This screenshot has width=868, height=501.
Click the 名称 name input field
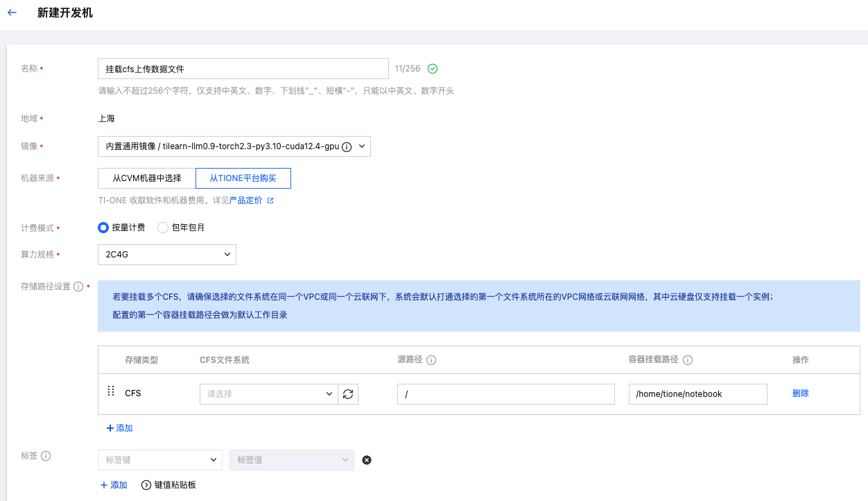coord(243,69)
